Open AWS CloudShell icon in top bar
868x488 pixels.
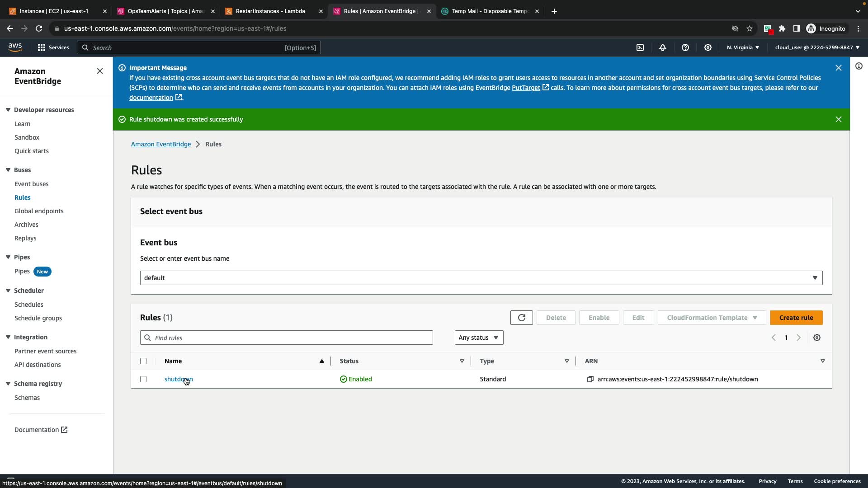pos(640,47)
